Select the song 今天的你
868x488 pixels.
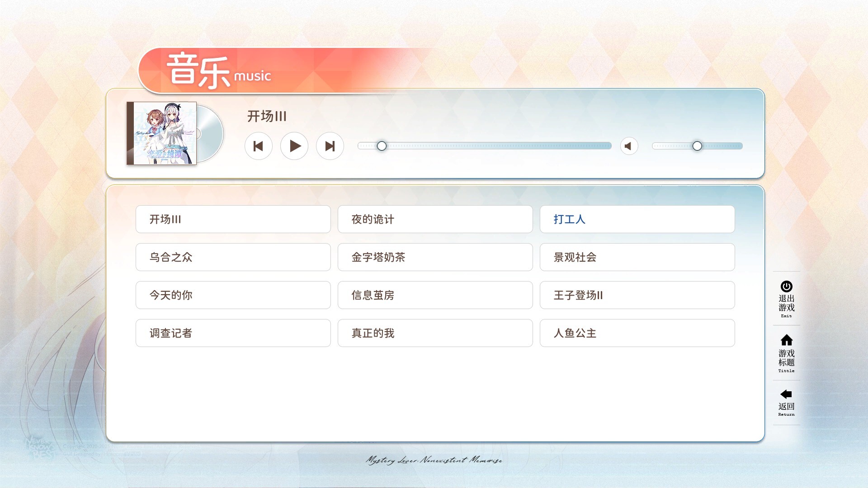click(232, 295)
